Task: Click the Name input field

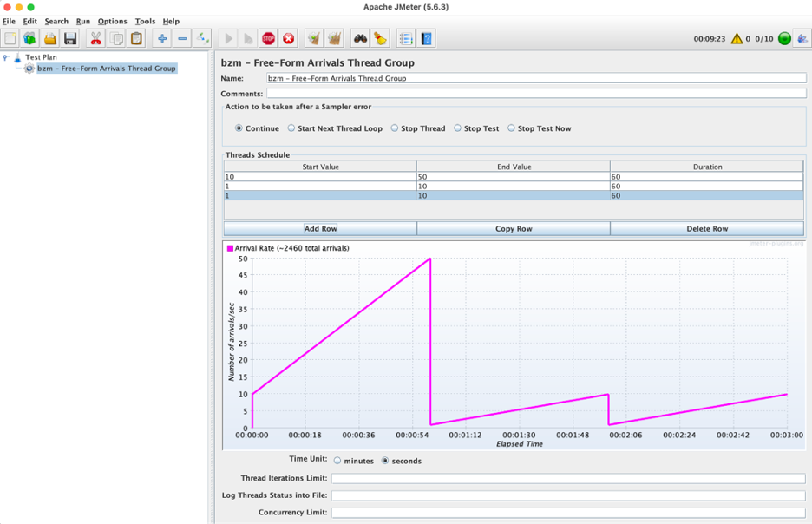Action: [536, 78]
